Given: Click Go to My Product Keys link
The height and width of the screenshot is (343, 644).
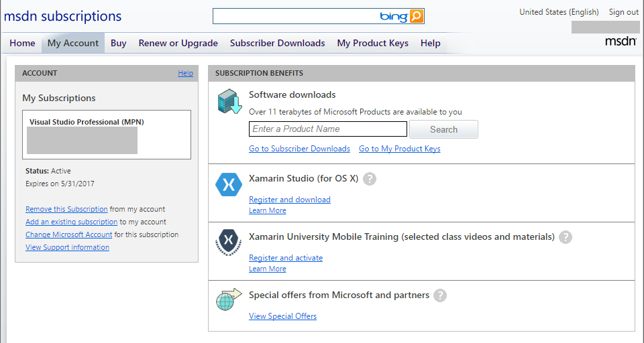Looking at the screenshot, I should click(x=400, y=149).
